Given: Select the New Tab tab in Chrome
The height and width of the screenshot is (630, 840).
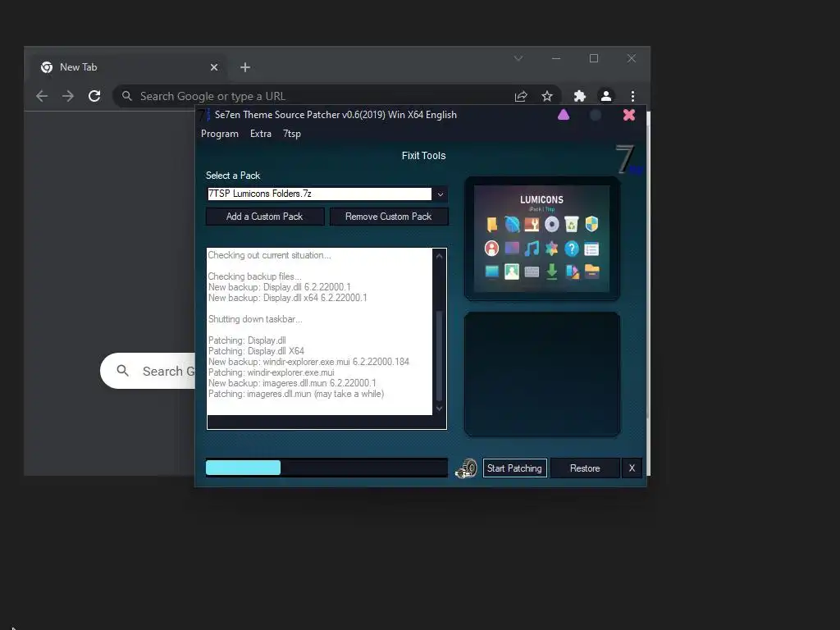Looking at the screenshot, I should coord(127,67).
